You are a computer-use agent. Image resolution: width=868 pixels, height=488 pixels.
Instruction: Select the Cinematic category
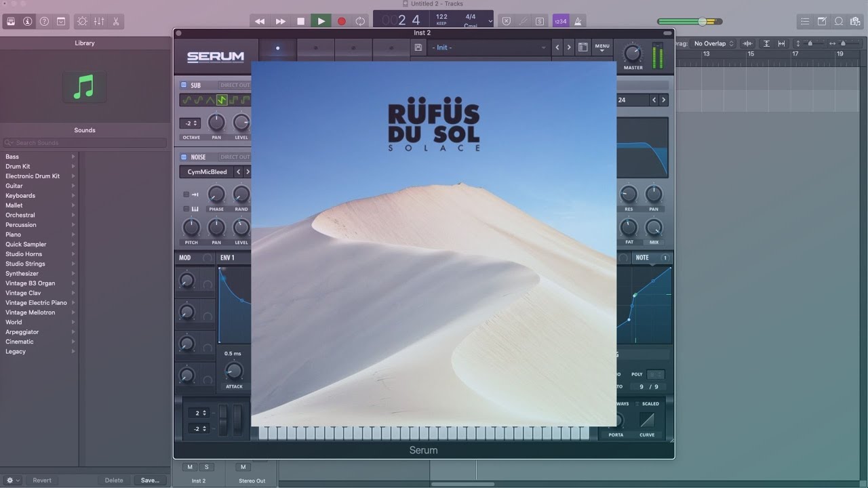20,342
